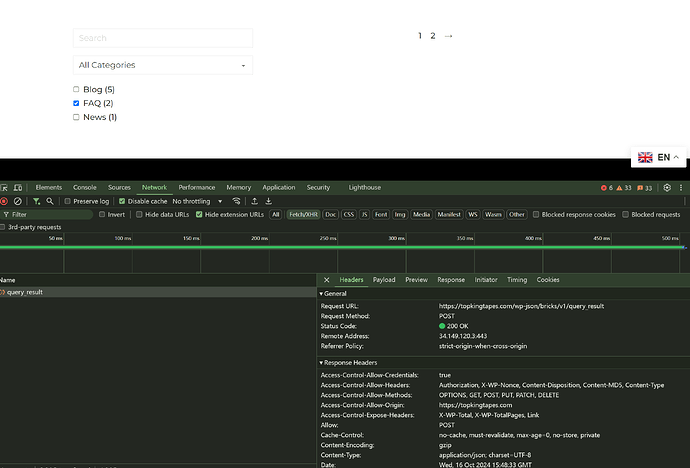690x468 pixels.
Task: Select the query_result request row
Action: [x=158, y=292]
